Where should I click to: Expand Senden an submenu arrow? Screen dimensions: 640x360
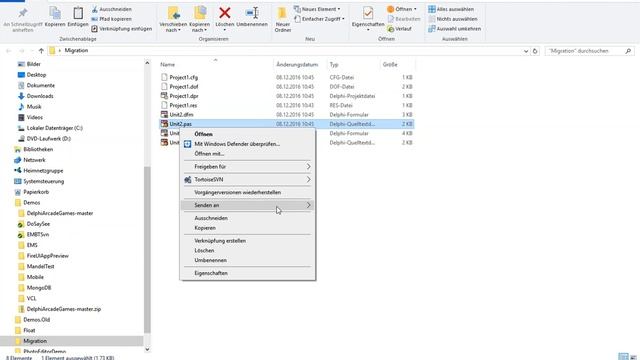click(x=309, y=205)
